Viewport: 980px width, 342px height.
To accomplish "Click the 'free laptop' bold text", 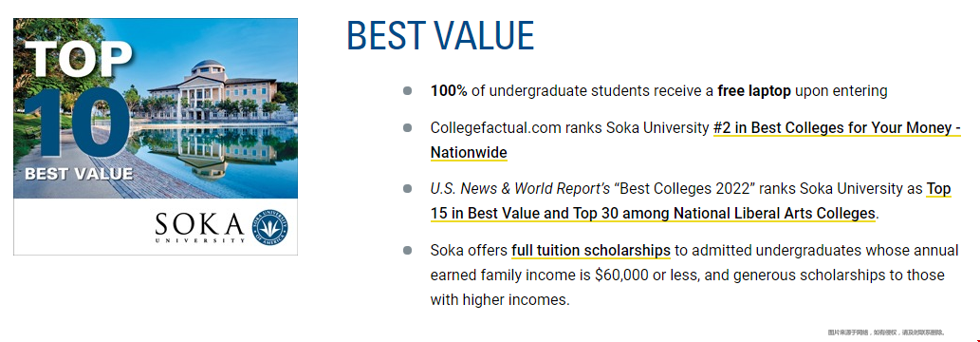I will 755,91.
